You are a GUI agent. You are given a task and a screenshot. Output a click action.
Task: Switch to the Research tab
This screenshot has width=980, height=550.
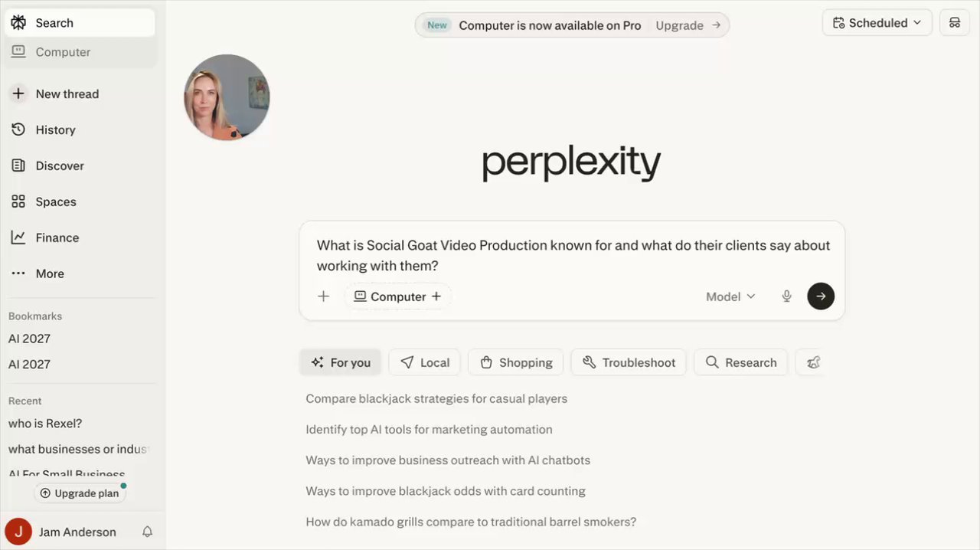tap(741, 362)
